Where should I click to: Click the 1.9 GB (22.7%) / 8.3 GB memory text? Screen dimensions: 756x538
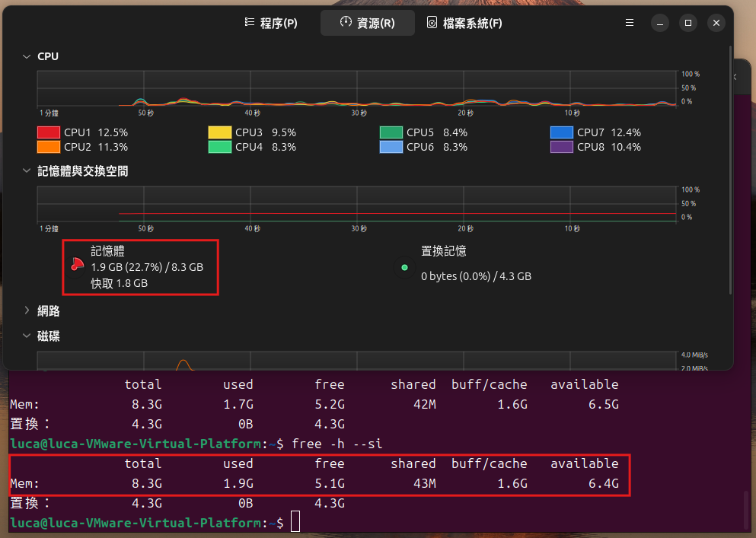147,267
